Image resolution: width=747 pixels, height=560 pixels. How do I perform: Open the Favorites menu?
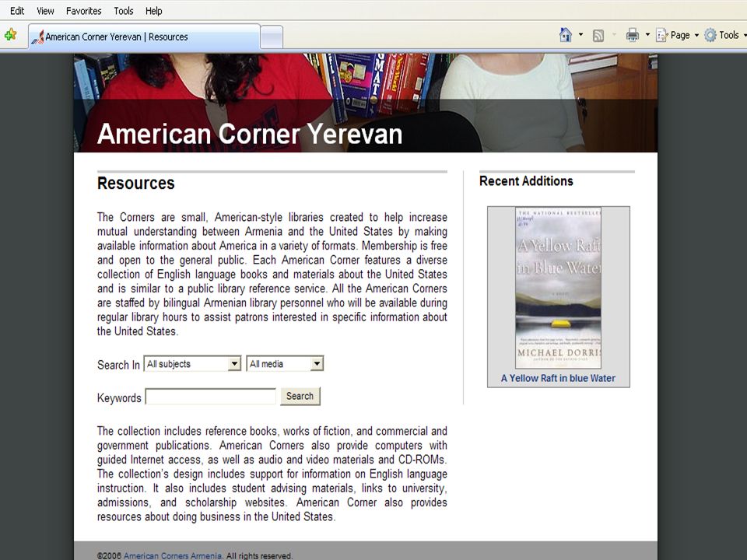tap(84, 10)
